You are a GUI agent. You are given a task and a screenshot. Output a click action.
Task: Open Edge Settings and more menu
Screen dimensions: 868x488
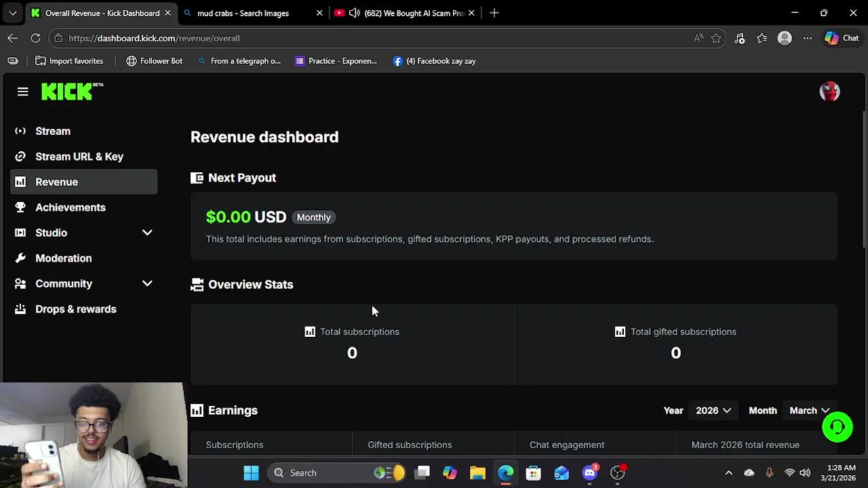point(807,38)
